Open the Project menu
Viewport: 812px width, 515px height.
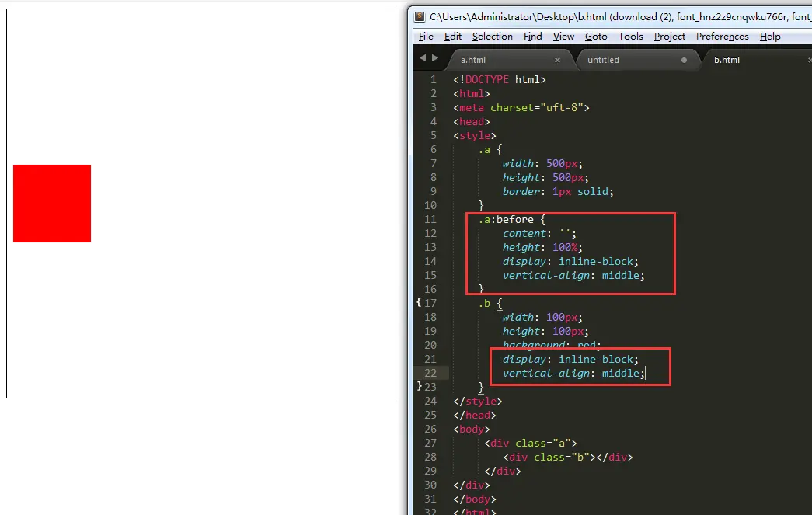click(x=669, y=37)
